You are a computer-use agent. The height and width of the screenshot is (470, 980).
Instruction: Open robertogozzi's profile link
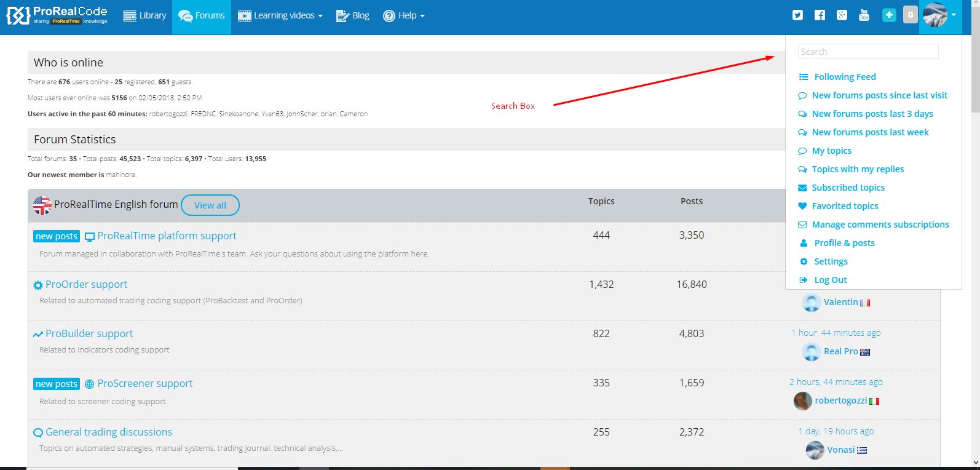click(x=840, y=400)
